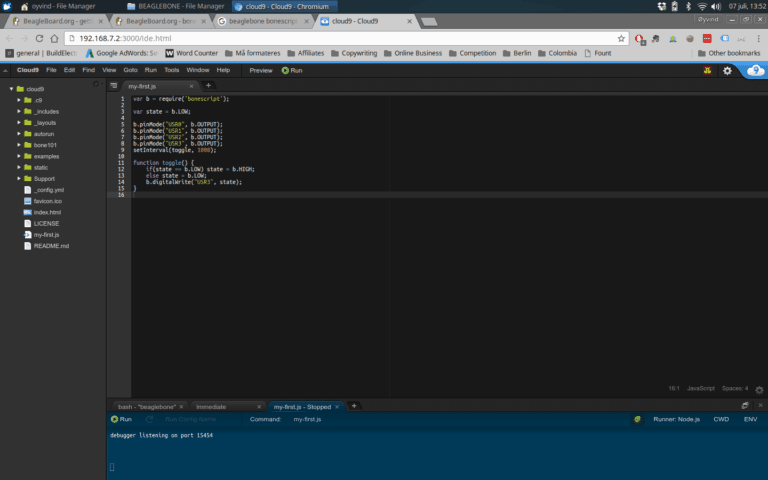Expand the bone101 folder
Screen dimensions: 768x480
18,145
